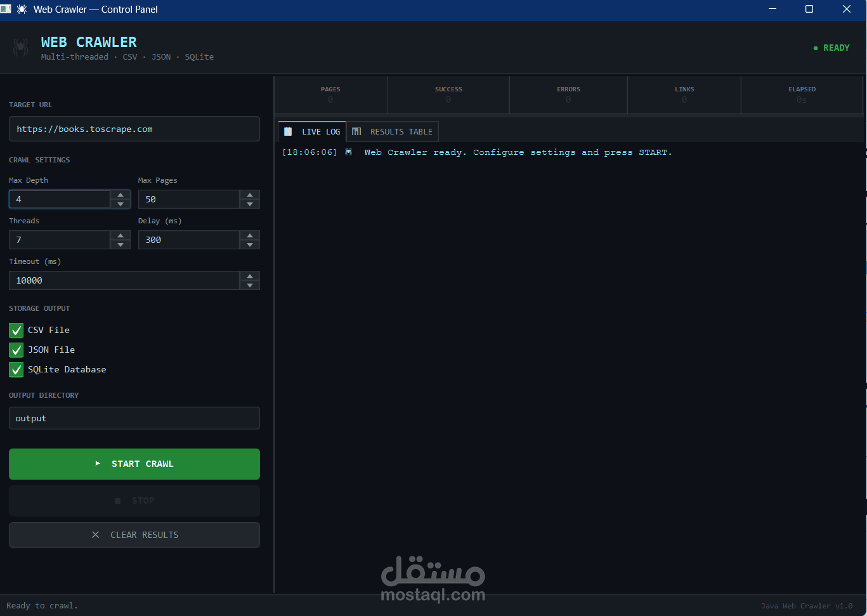Click the spider icon in the log message
The image size is (867, 616).
click(x=348, y=152)
